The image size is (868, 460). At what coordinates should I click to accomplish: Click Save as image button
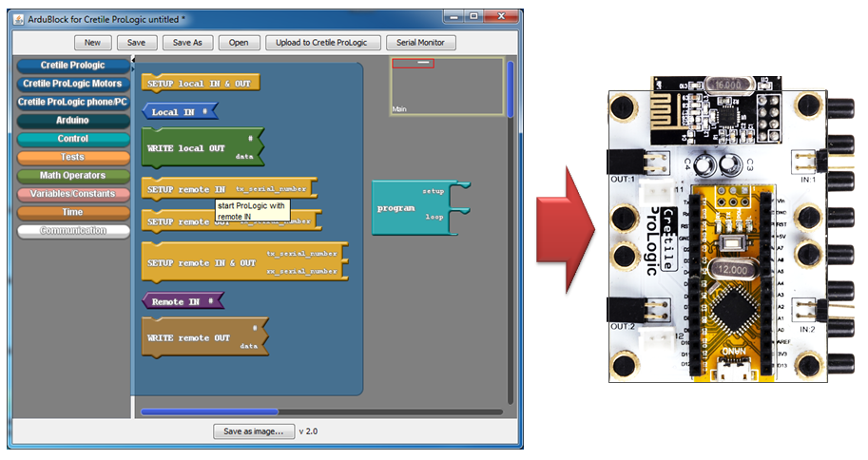tap(254, 431)
